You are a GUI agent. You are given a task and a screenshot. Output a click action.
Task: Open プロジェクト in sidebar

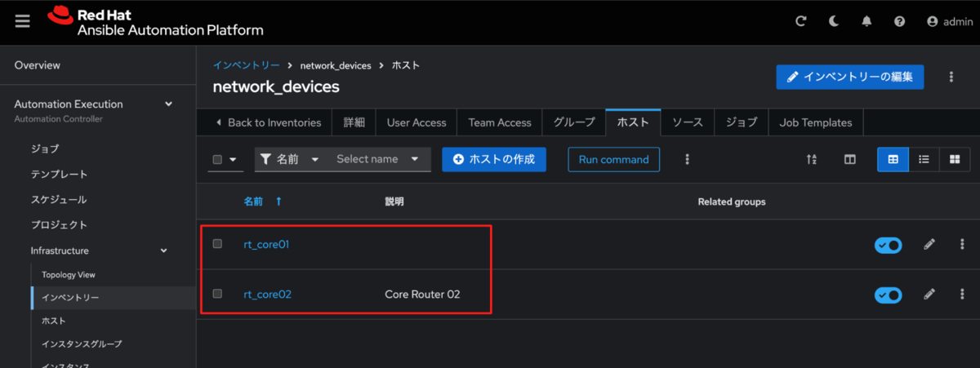pyautogui.click(x=59, y=224)
